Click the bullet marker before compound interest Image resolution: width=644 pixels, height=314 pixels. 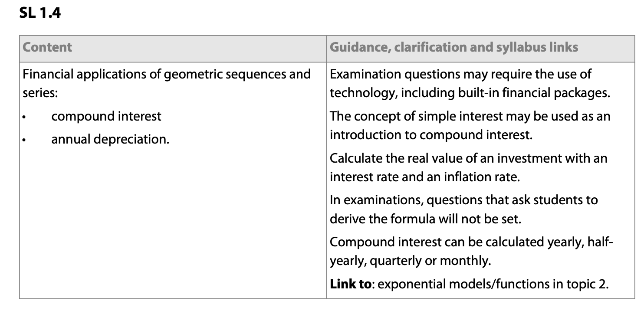click(x=25, y=117)
